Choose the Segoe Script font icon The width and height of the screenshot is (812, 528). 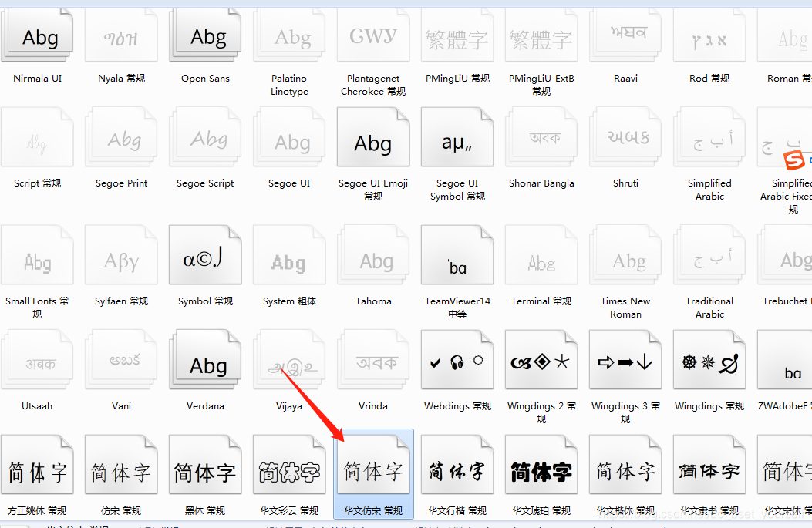click(x=205, y=137)
